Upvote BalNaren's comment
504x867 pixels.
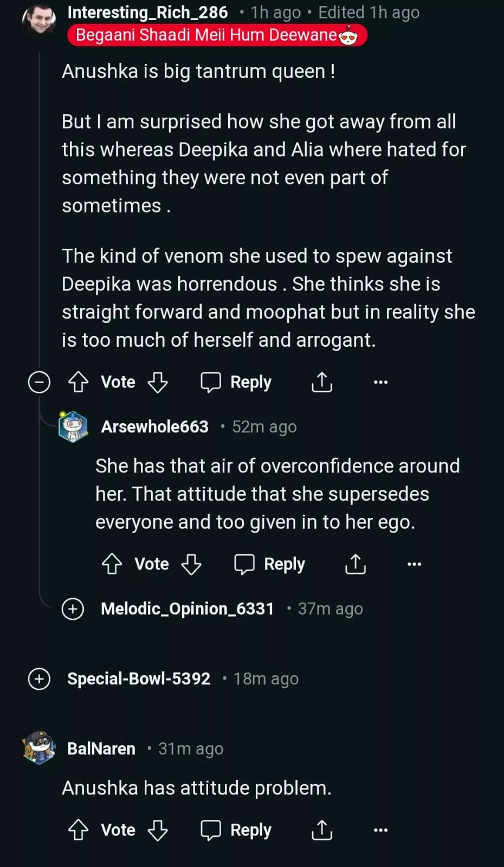click(x=79, y=830)
